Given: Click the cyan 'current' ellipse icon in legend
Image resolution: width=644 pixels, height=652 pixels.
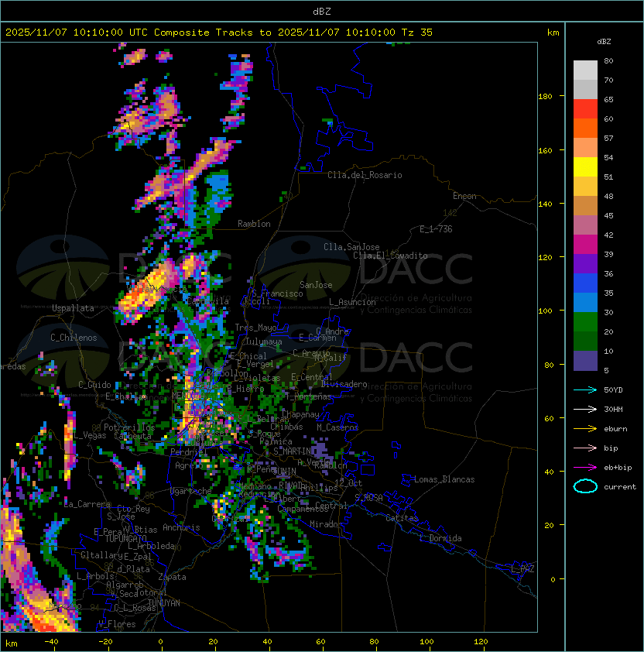Looking at the screenshot, I should click(585, 486).
